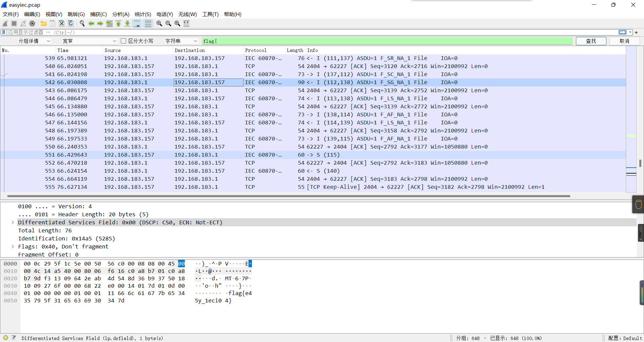Open find packet magnifier icon
The height and width of the screenshot is (342, 644).
pyautogui.click(x=82, y=23)
